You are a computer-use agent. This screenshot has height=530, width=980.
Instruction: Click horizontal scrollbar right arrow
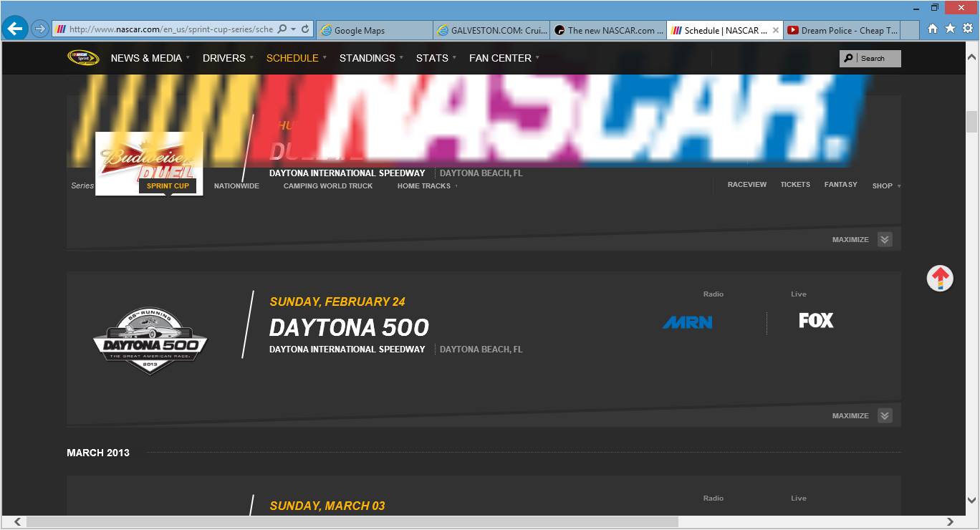(951, 522)
